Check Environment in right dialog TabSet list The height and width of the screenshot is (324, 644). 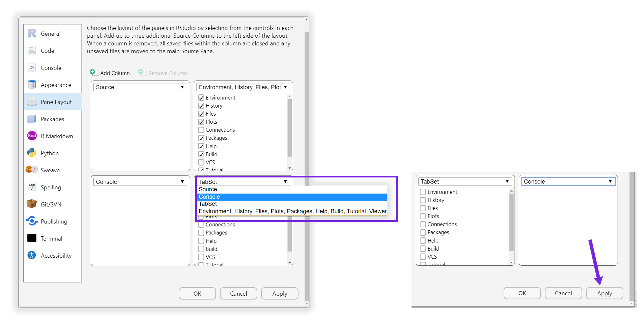click(423, 192)
